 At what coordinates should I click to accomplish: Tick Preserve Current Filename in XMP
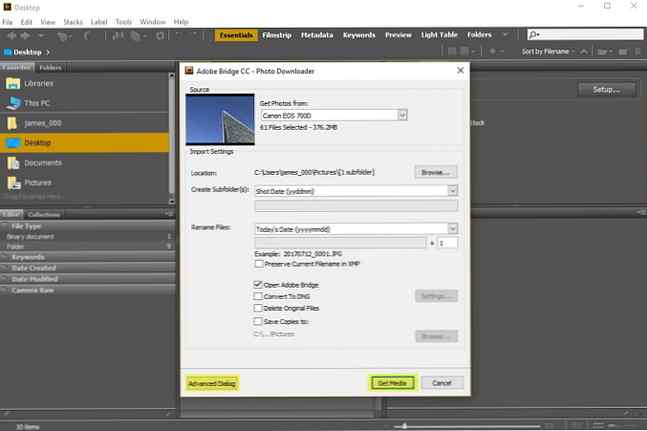259,264
